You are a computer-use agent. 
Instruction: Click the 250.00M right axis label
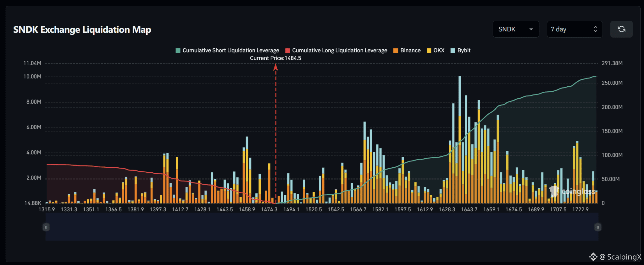tap(612, 83)
